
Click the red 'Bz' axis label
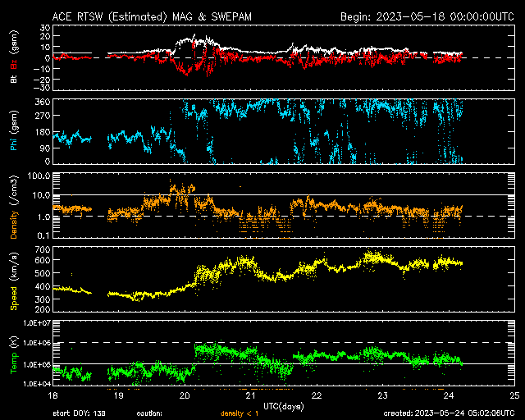[x=14, y=65]
